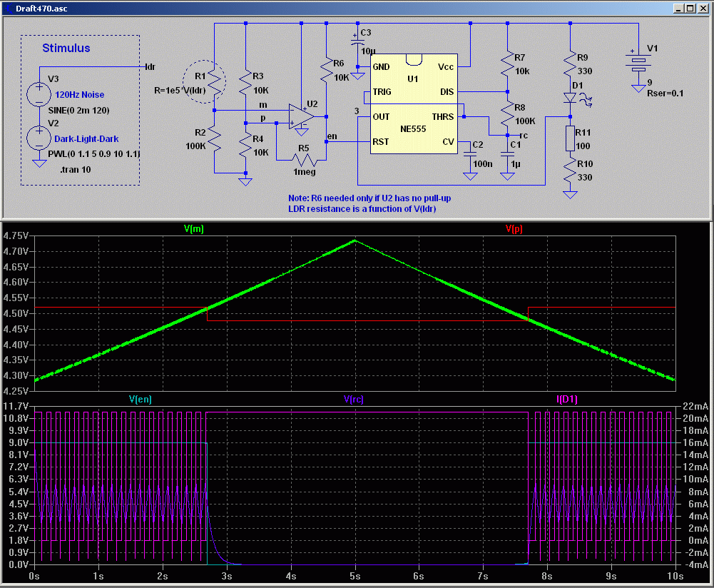Click the V(p) trace label
Viewport: 714px width, 588px height.
pyautogui.click(x=514, y=228)
